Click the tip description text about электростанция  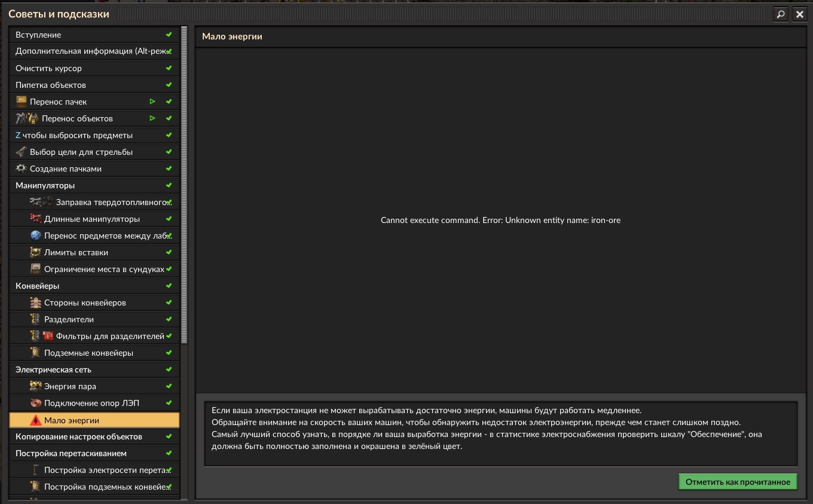[x=487, y=428]
